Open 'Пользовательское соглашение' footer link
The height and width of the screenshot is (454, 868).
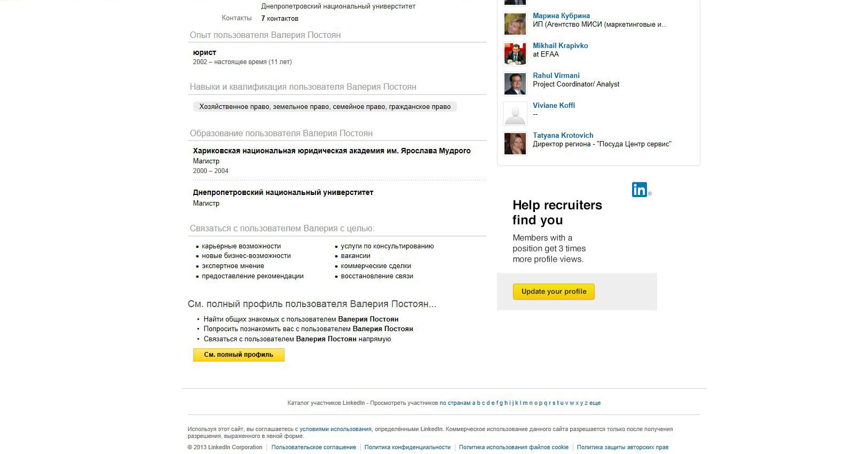(x=313, y=448)
